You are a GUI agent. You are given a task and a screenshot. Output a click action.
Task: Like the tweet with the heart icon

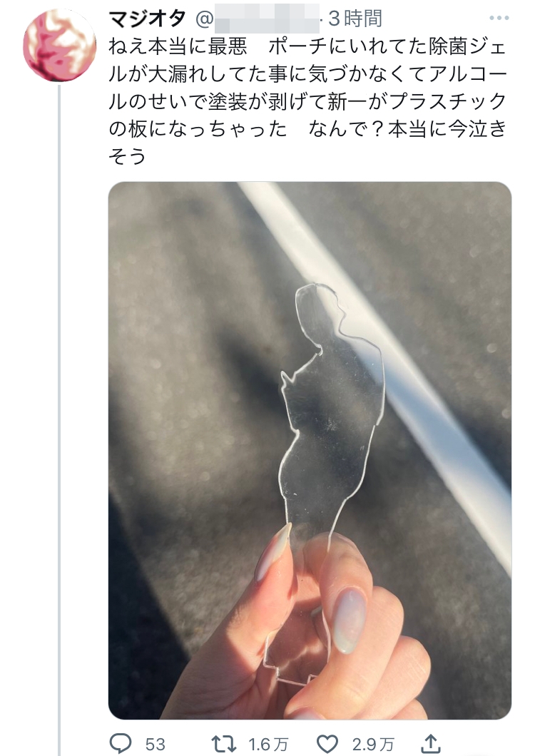[328, 744]
